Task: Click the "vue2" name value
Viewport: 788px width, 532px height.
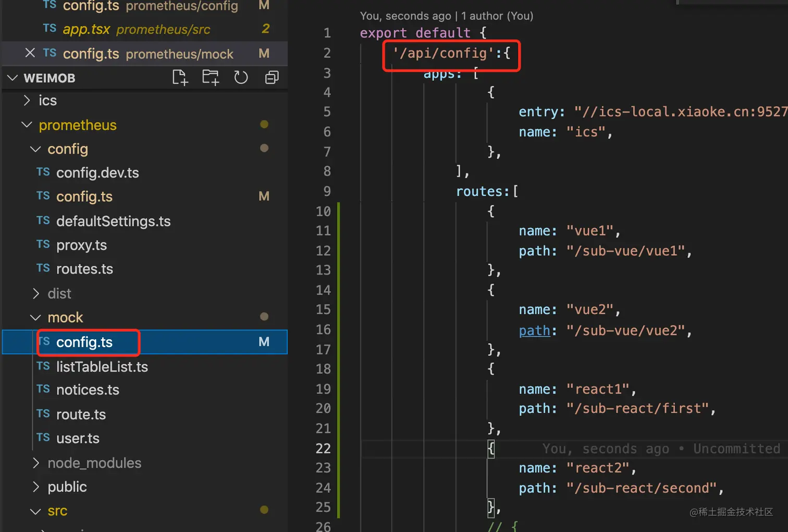Action: click(590, 310)
